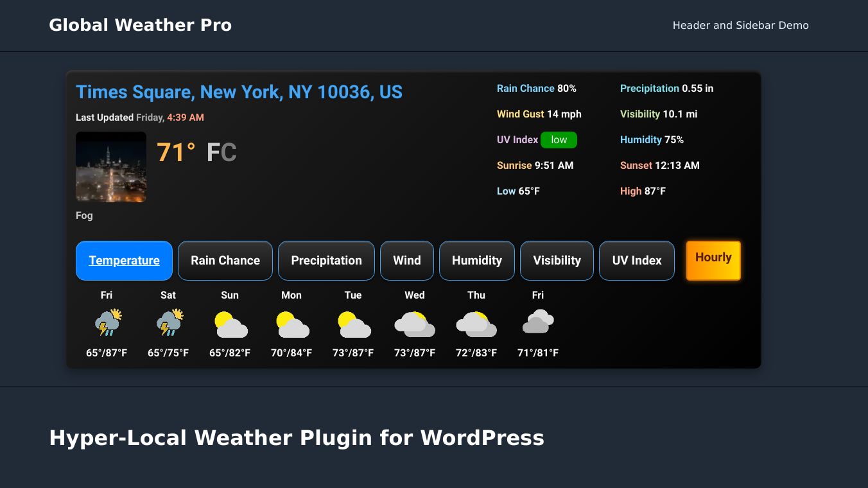Screen dimensions: 868x488
Task: Click the foggy city thumbnail image
Action: click(111, 167)
